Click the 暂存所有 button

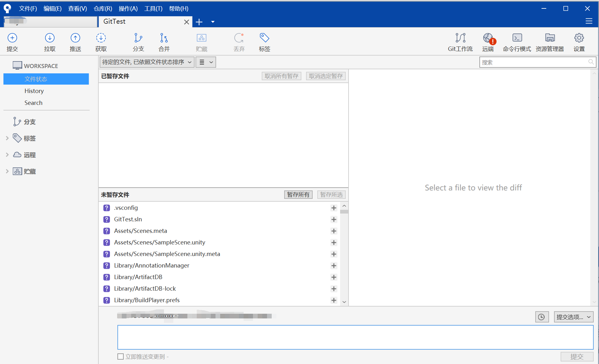[x=298, y=194]
